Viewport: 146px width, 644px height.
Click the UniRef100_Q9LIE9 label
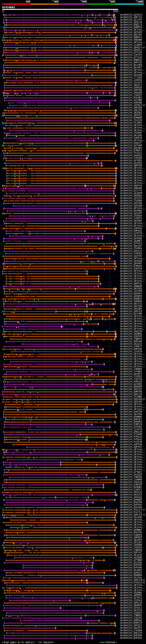(x=131, y=110)
